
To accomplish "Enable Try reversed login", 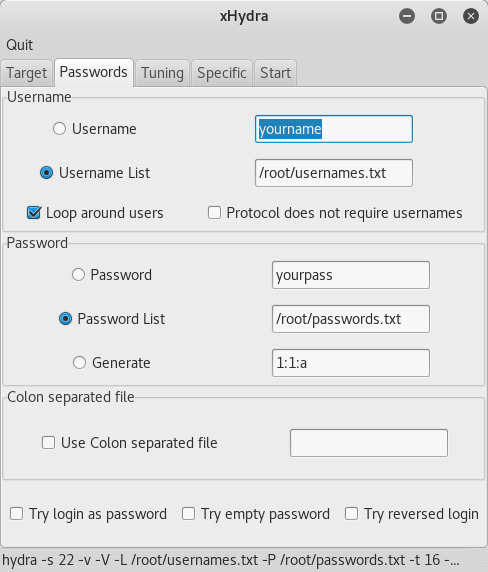I will click(352, 514).
